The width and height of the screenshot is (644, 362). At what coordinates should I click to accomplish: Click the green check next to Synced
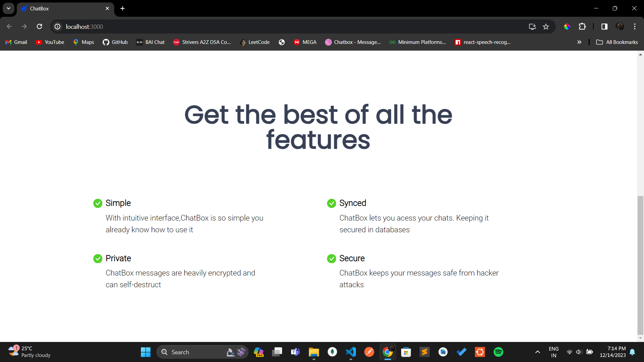click(331, 203)
